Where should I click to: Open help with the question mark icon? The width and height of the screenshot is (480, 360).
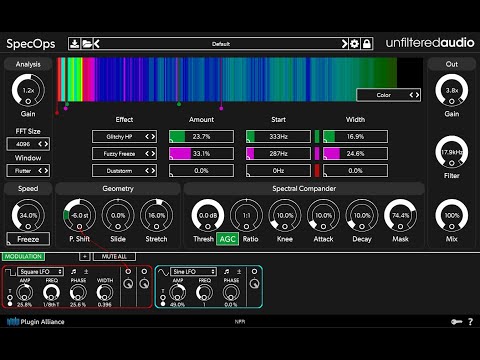click(470, 322)
